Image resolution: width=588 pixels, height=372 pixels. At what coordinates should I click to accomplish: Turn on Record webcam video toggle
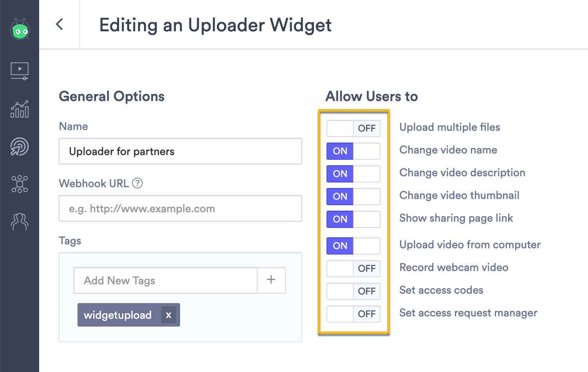(354, 269)
